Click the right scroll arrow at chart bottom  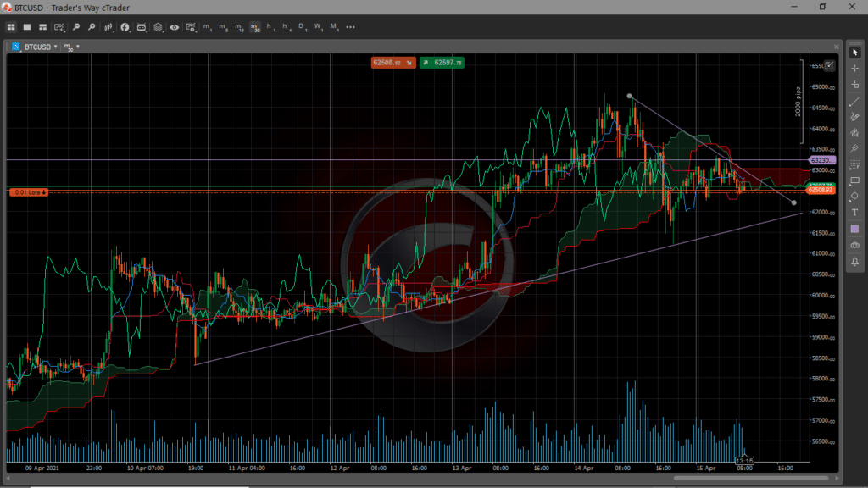(837, 479)
